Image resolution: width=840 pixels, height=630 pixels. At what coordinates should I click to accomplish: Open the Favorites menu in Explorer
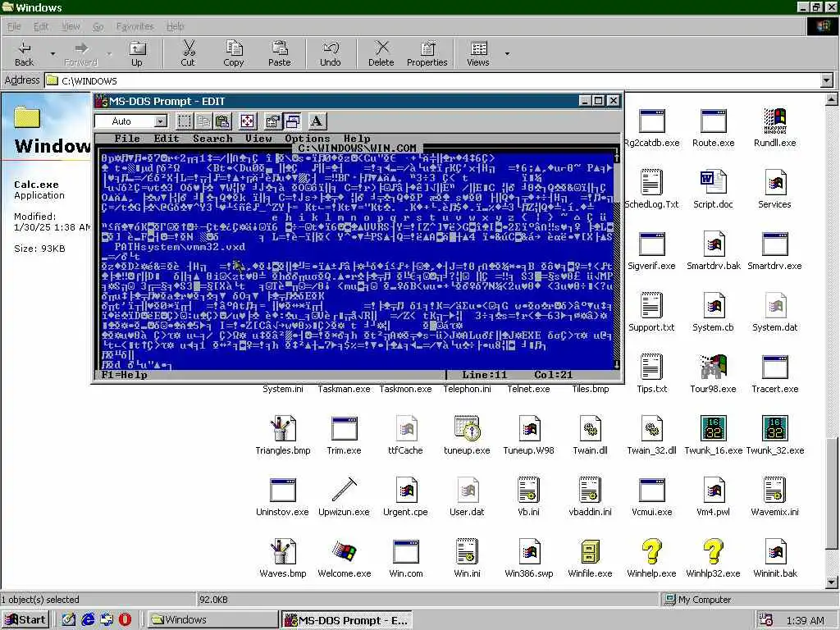[135, 26]
